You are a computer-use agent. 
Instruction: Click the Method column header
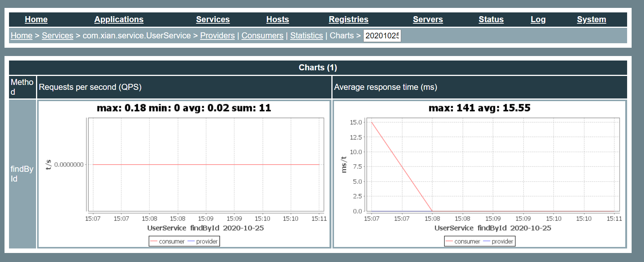(23, 87)
